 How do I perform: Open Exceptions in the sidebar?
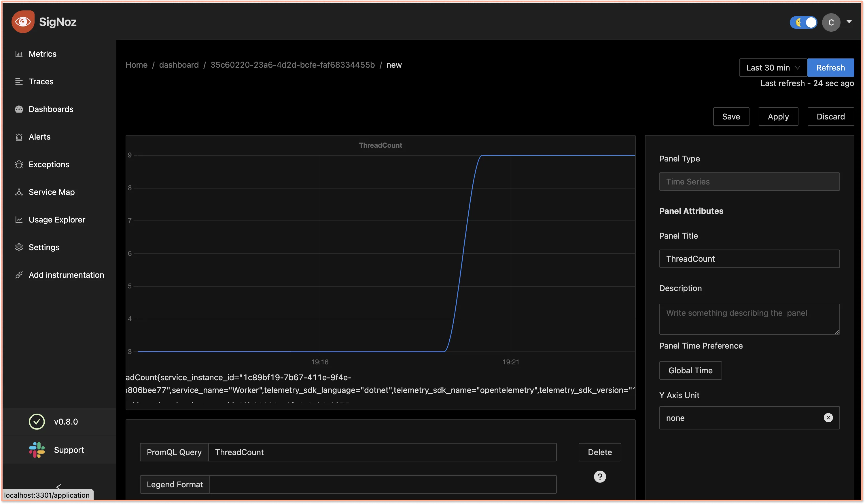[x=49, y=164]
